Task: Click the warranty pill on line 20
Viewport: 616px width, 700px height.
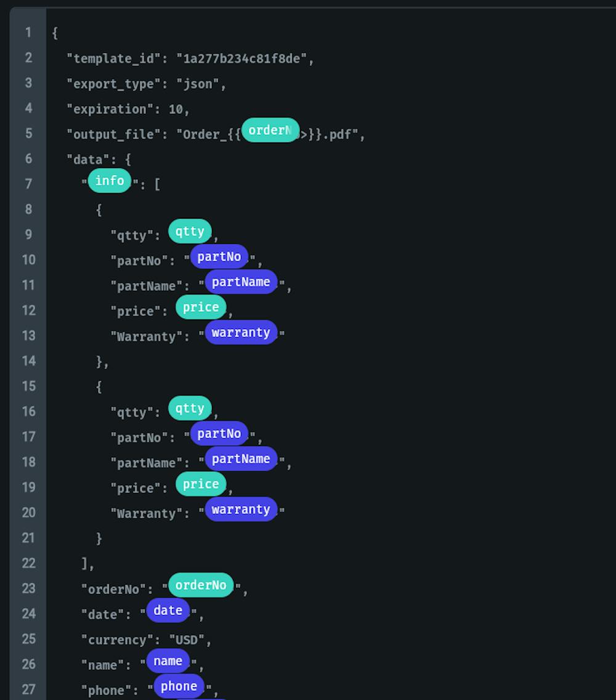Action: coord(241,510)
